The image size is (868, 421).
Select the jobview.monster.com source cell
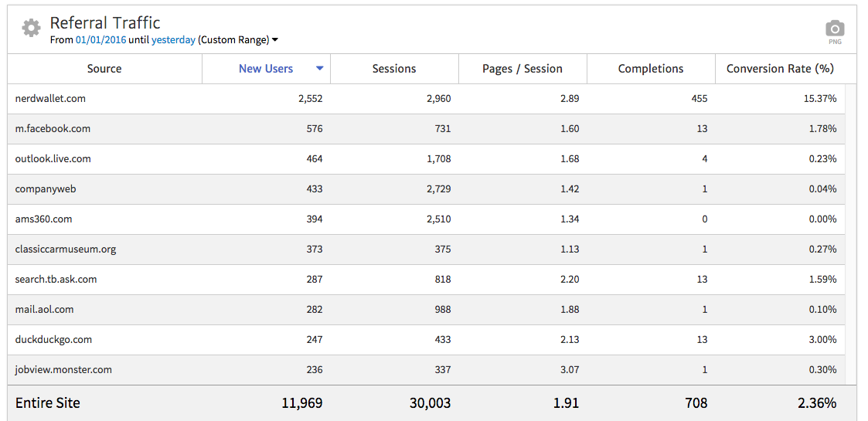click(63, 369)
